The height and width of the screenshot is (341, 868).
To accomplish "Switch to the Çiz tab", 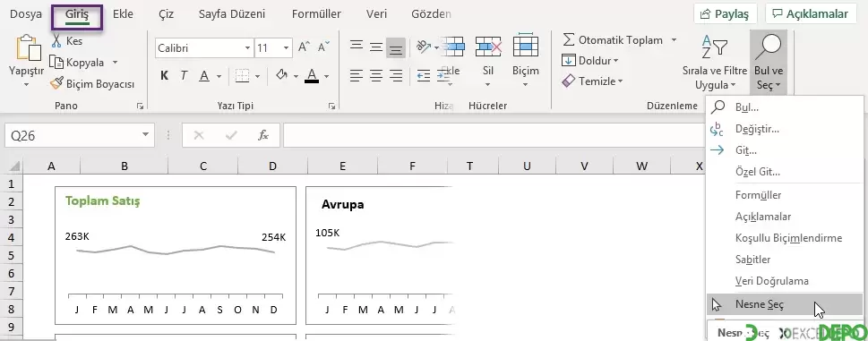I will [x=166, y=14].
